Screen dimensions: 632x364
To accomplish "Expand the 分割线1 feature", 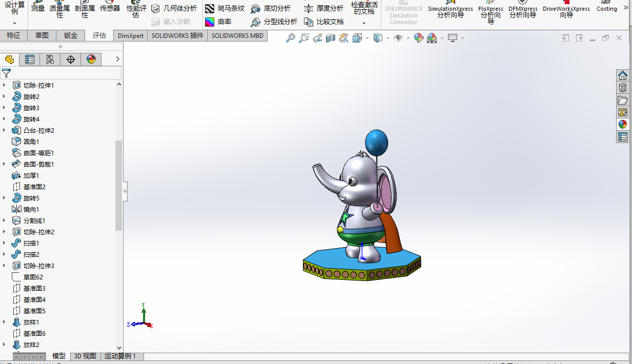I will (x=4, y=220).
